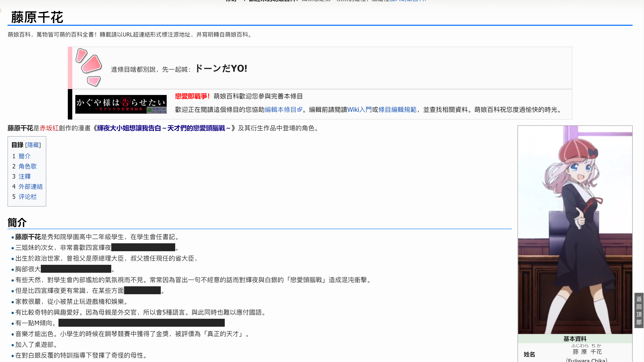Click the red text 戀愛即戰爭!
The height and width of the screenshot is (362, 644).
pos(192,96)
